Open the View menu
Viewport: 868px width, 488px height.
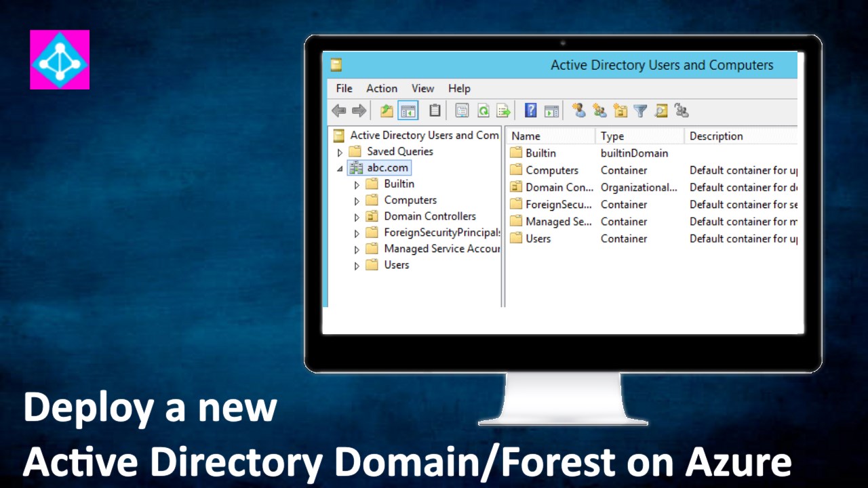point(422,89)
